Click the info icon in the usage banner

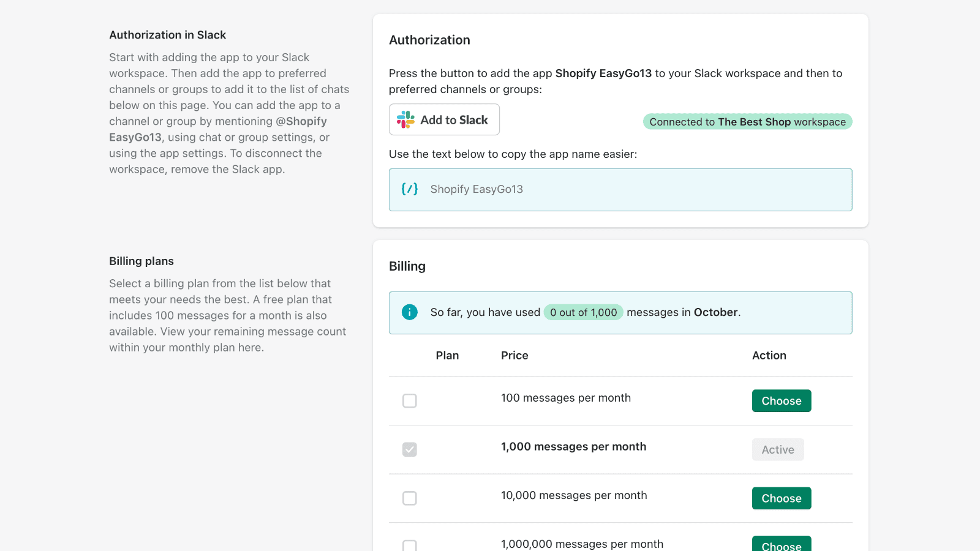click(x=409, y=312)
